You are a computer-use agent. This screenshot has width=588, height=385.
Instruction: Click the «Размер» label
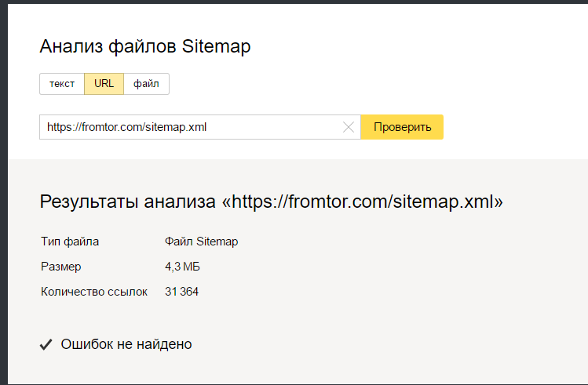(x=60, y=267)
